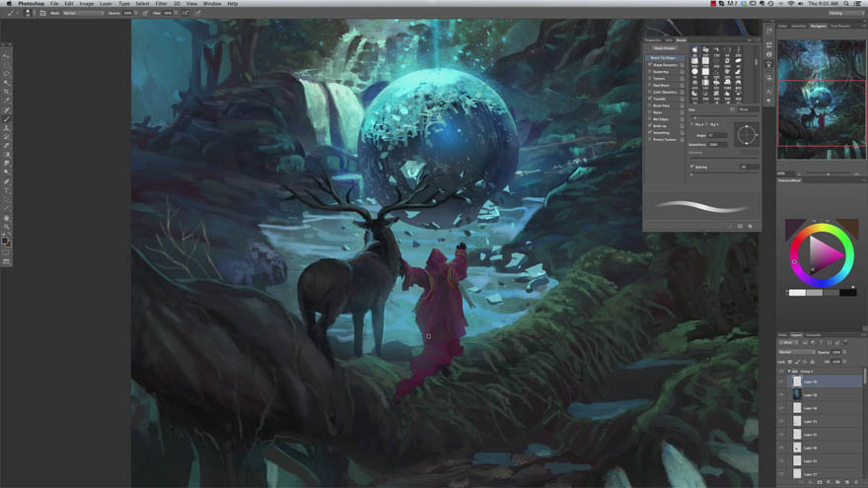Collapse the Group 1 layer group
The width and height of the screenshot is (868, 488).
[x=789, y=372]
